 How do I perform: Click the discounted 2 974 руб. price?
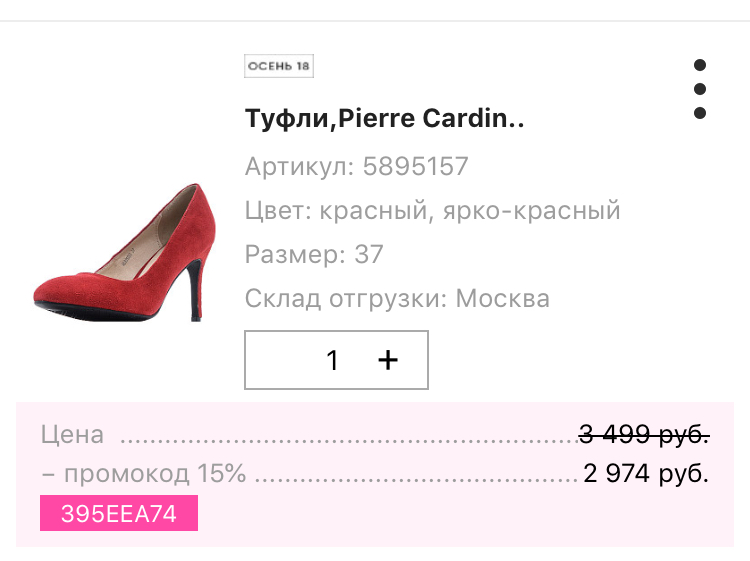coord(646,473)
